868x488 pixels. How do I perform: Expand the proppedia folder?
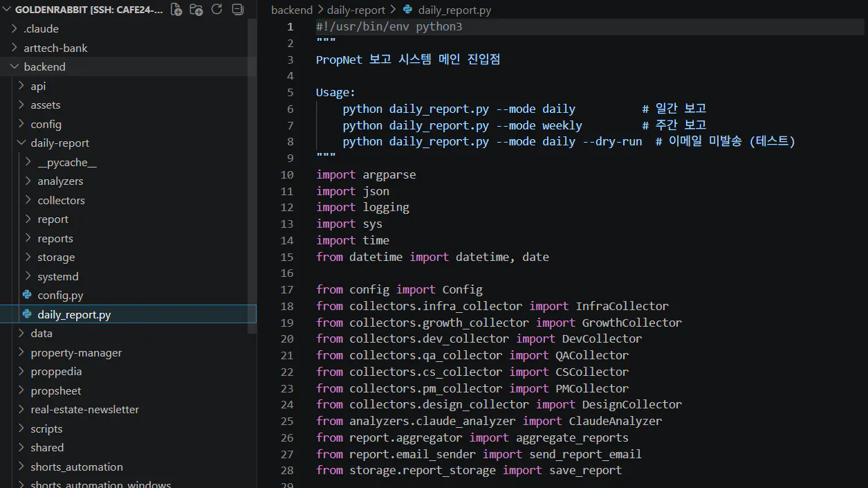(21, 371)
